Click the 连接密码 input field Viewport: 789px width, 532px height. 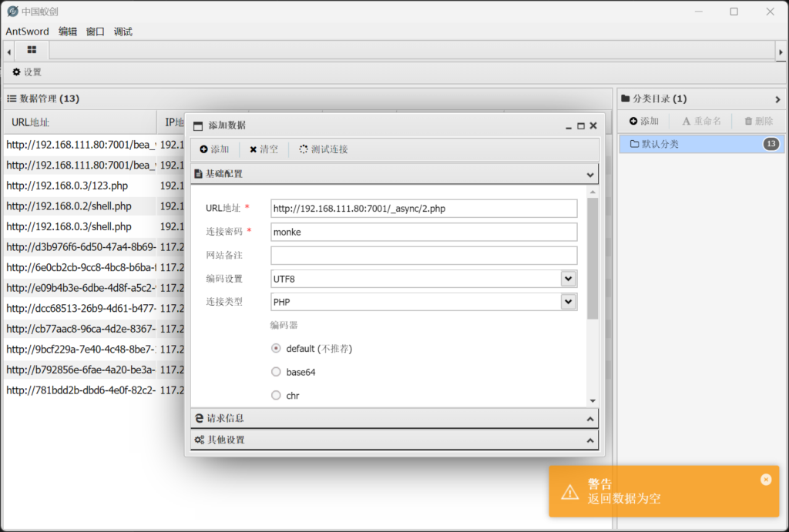(x=424, y=232)
